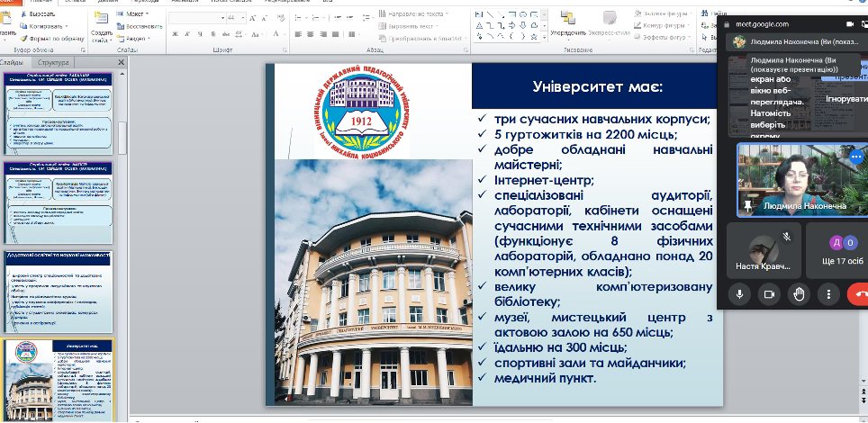Viewport: 868px width, 423px height.
Task: Activate Format Painter (Формат по образцу)
Action: (52, 39)
